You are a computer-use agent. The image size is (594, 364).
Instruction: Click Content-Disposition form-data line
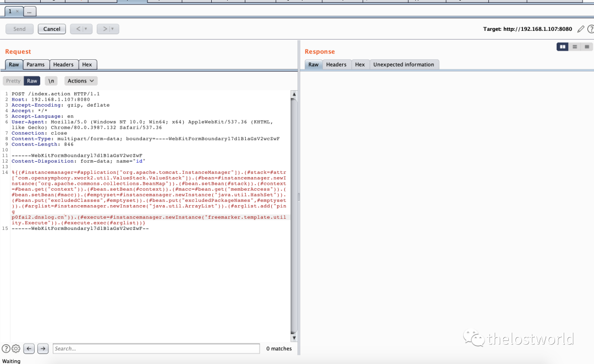click(x=79, y=161)
